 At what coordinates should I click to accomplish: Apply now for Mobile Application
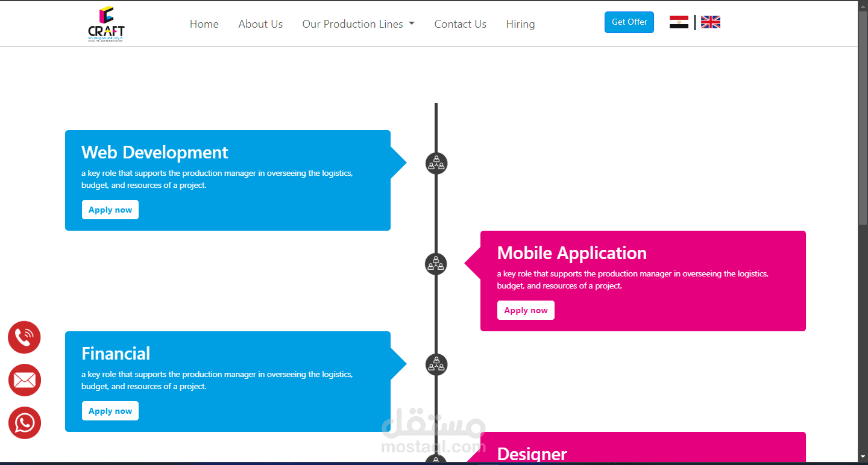click(x=526, y=310)
